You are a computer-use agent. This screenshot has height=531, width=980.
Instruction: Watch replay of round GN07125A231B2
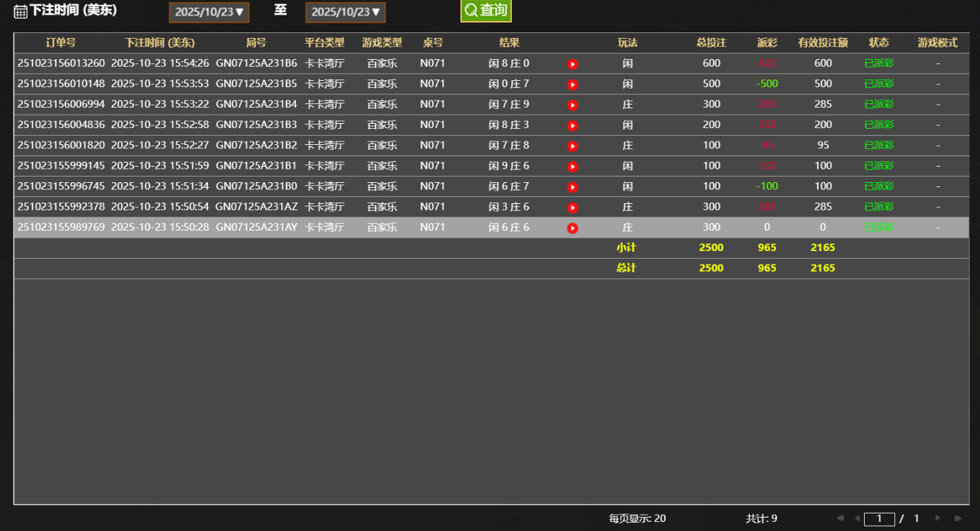[572, 146]
